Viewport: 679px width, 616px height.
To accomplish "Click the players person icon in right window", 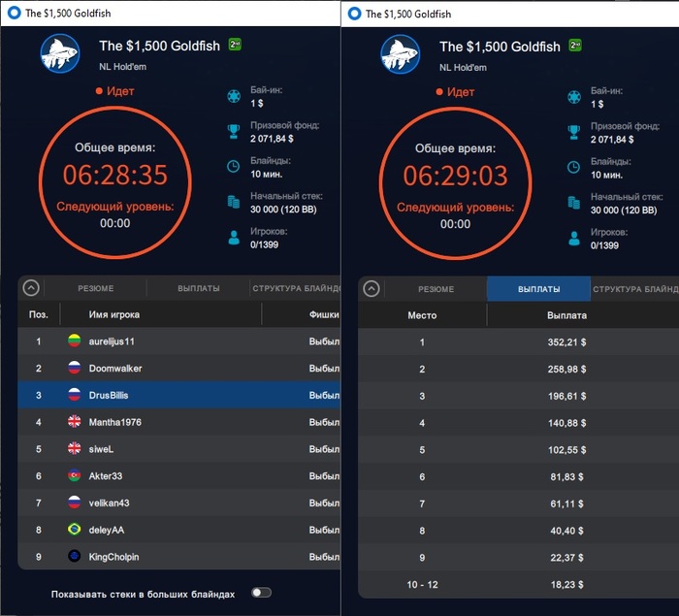I will tap(574, 239).
